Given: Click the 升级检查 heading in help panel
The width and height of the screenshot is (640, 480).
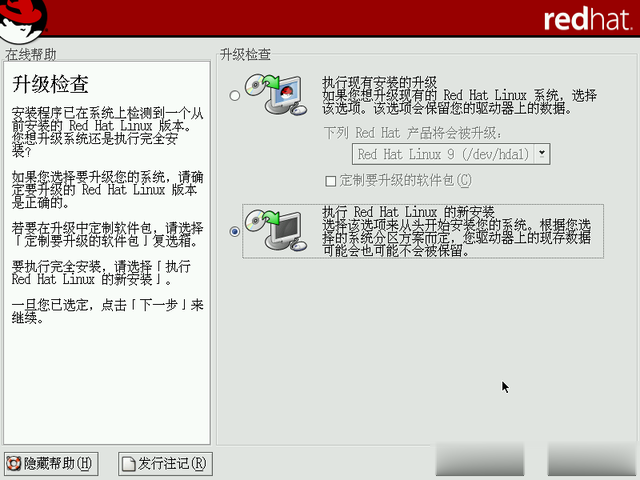Looking at the screenshot, I should (x=50, y=84).
